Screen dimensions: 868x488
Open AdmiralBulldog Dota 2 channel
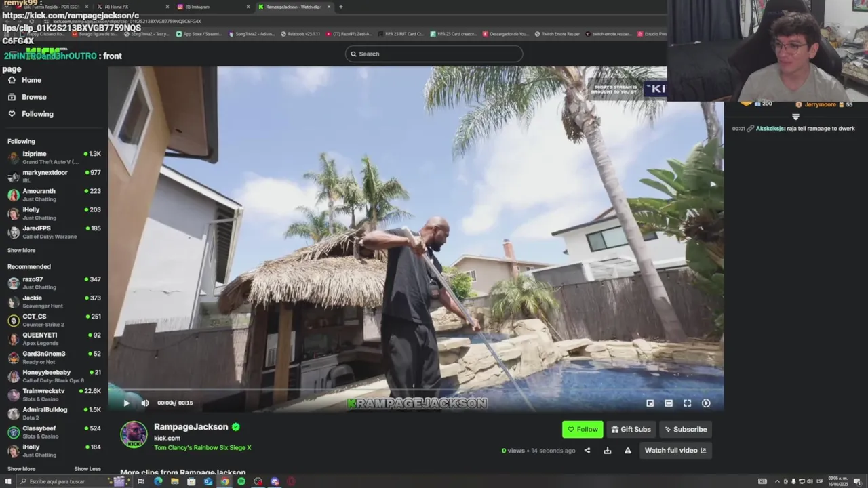pyautogui.click(x=54, y=413)
